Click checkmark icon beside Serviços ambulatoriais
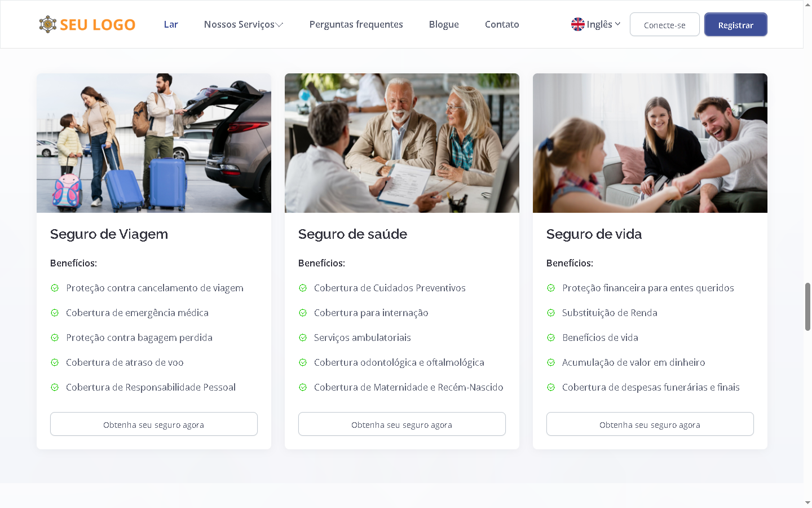This screenshot has width=812, height=508. (303, 338)
